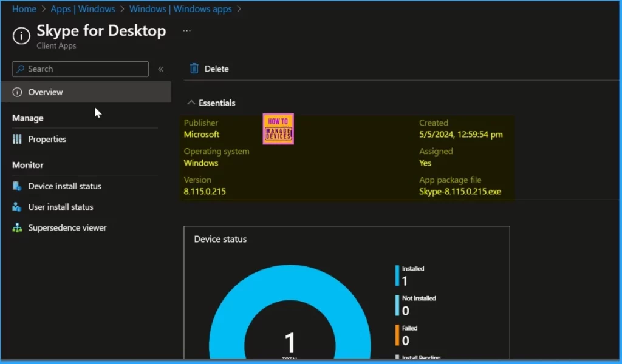Click the Failed count 0
Viewport: 622px width, 364px height.
405,340
